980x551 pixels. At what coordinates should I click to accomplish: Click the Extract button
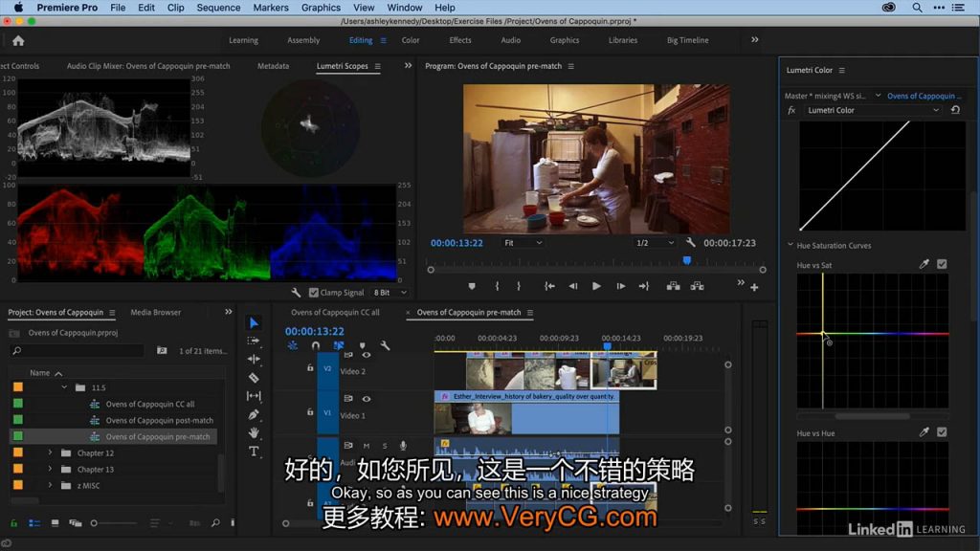(697, 286)
